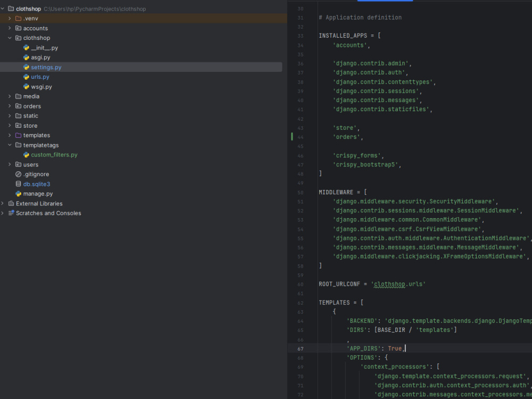Viewport: 532px width, 399px height.
Task: Click the Python icon beside custom_filters.py
Action: click(x=26, y=155)
